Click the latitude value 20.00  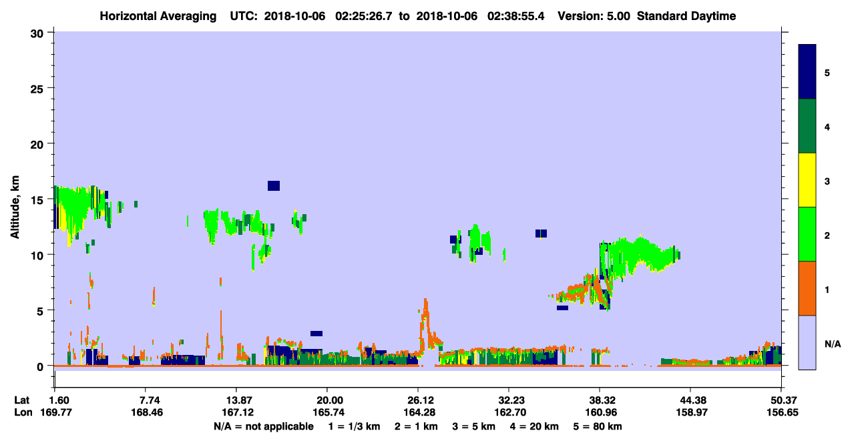[331, 400]
